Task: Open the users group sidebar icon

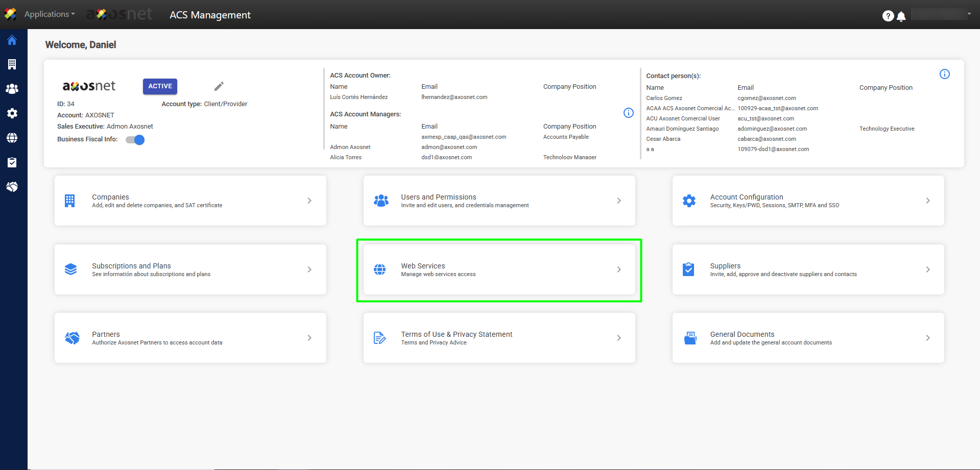Action: 12,89
